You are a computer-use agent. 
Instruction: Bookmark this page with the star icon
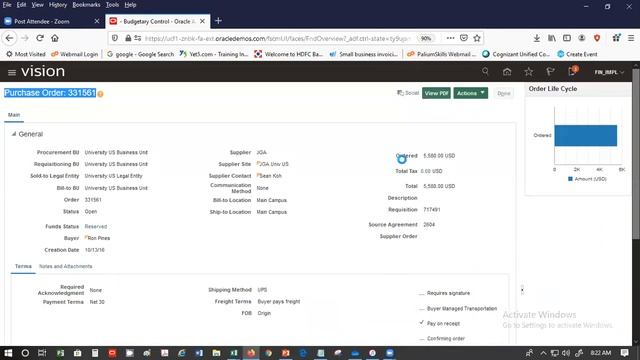tap(477, 38)
